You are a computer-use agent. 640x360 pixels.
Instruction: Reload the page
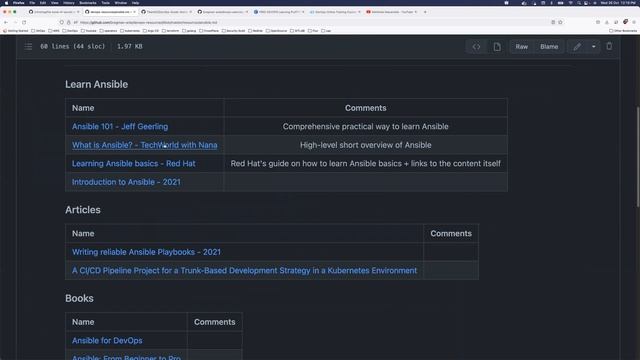tap(24, 22)
